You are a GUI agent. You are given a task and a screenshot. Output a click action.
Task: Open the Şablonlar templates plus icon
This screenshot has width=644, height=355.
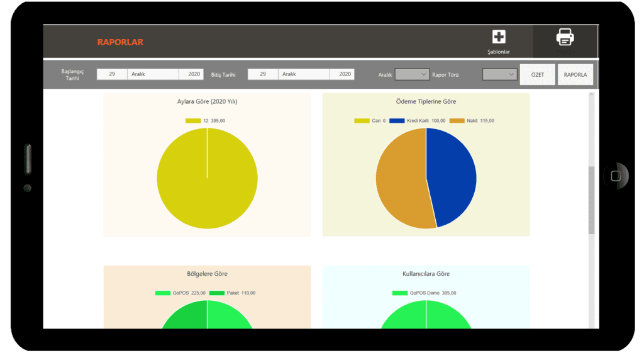(499, 37)
